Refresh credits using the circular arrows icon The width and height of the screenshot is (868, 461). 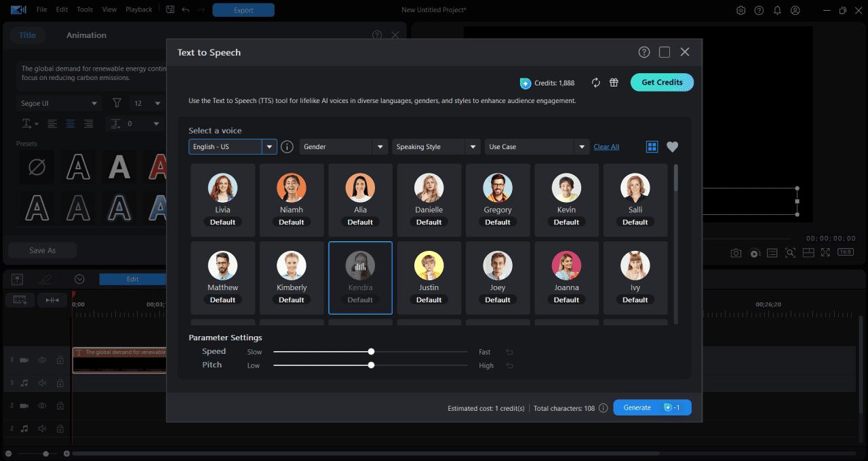595,82
